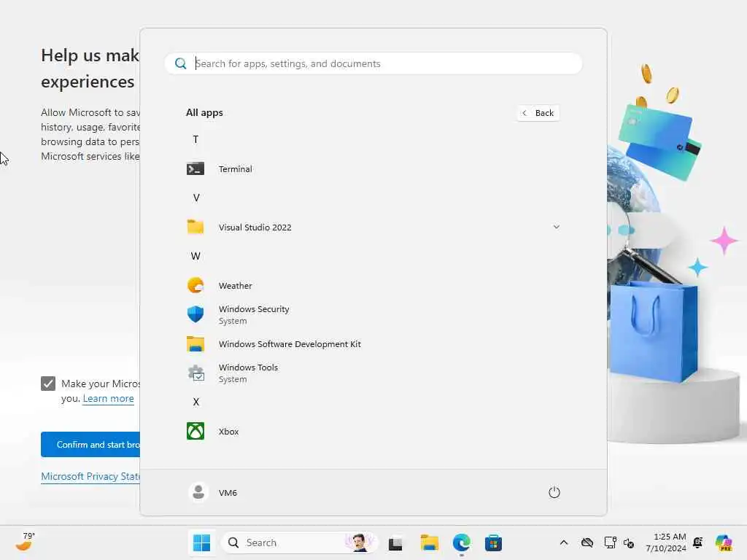
Task: Switch to Microsoft Edge on taskbar
Action: [x=461, y=542]
